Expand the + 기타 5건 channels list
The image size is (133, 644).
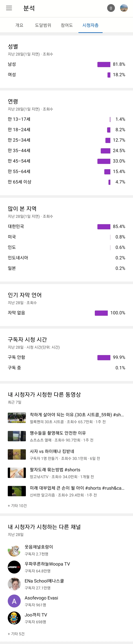[x=16, y=634]
